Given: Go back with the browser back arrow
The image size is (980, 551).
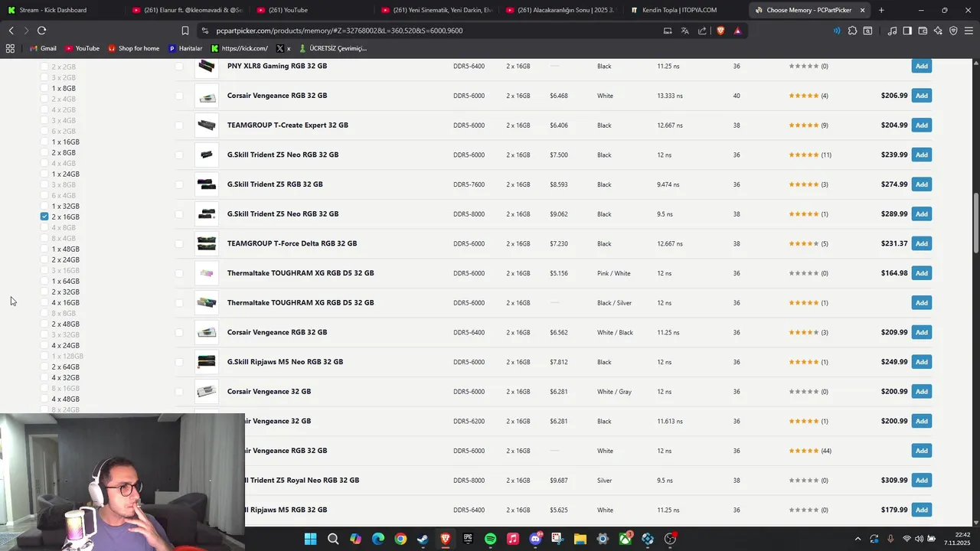Looking at the screenshot, I should [x=11, y=31].
